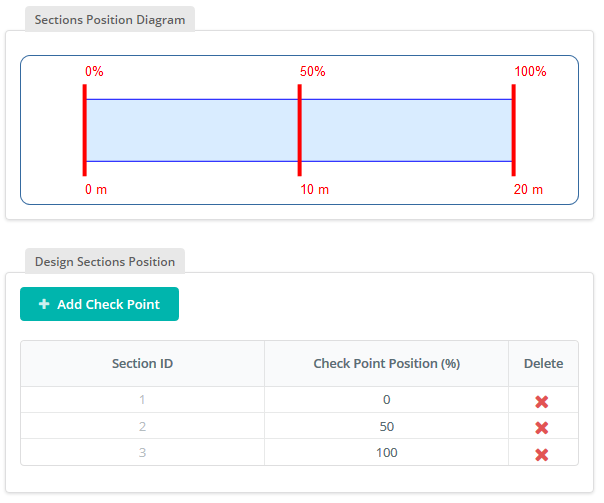604x503 pixels.
Task: Click the 50% red marker line in diagram
Action: (x=300, y=130)
